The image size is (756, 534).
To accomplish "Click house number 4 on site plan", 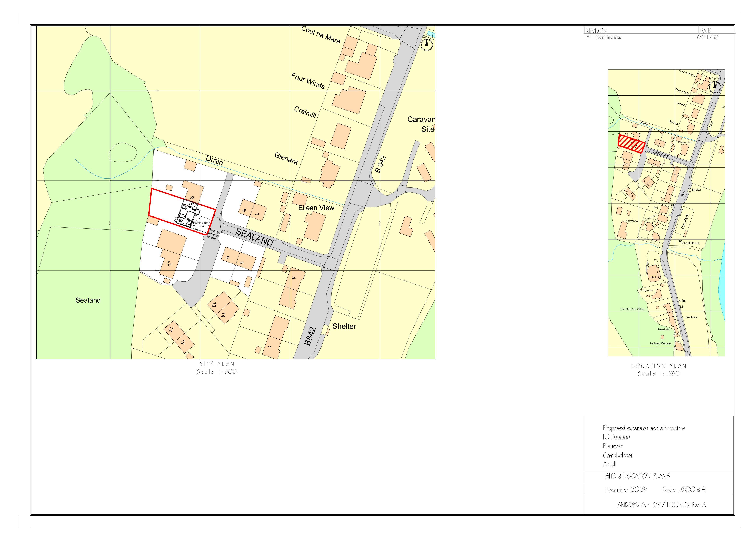I will (x=294, y=278).
